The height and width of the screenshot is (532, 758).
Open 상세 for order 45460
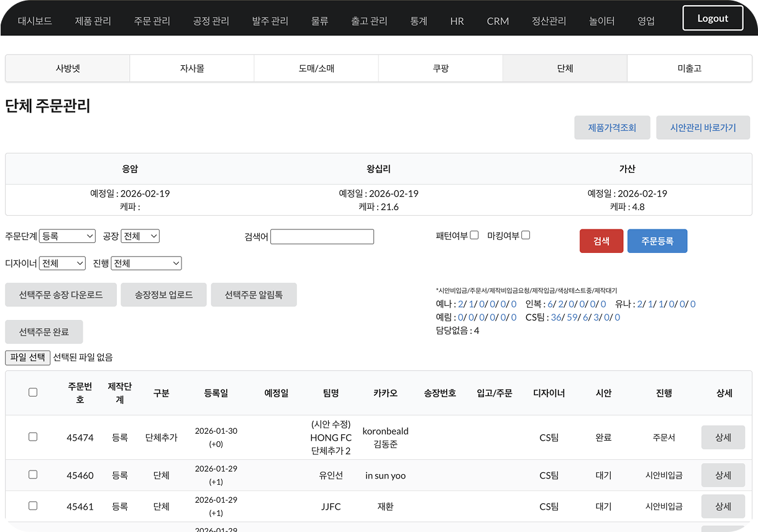(723, 475)
